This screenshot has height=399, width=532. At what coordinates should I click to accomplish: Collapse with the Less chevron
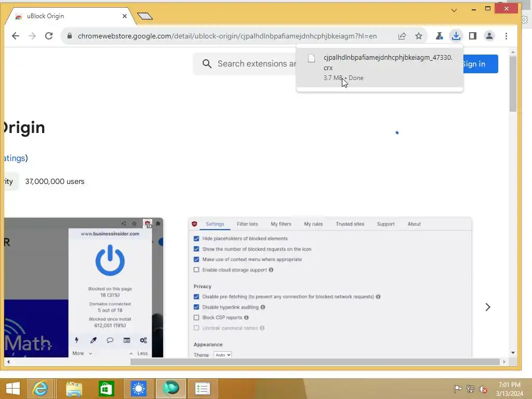[x=131, y=353]
